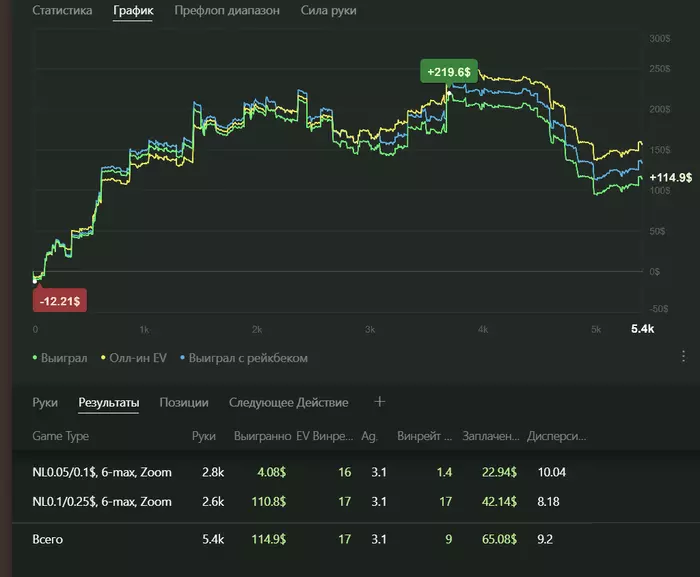Click the 22.94$ rake paid cell
This screenshot has width=700, height=577.
coord(499,472)
